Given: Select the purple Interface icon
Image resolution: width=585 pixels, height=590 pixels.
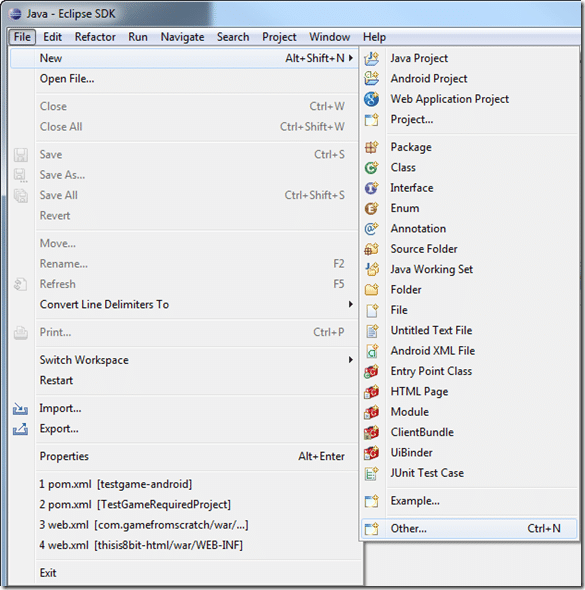Looking at the screenshot, I should tap(371, 188).
